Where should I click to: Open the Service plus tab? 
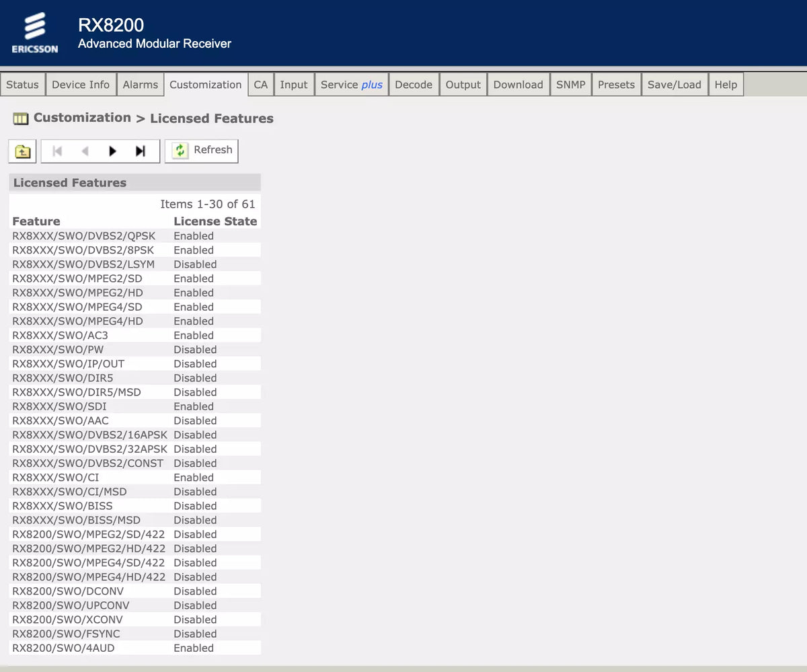(352, 85)
